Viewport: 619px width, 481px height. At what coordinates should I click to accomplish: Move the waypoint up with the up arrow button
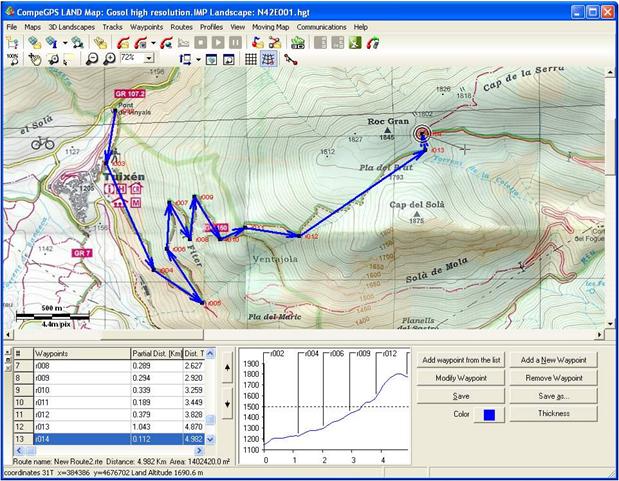[227, 368]
